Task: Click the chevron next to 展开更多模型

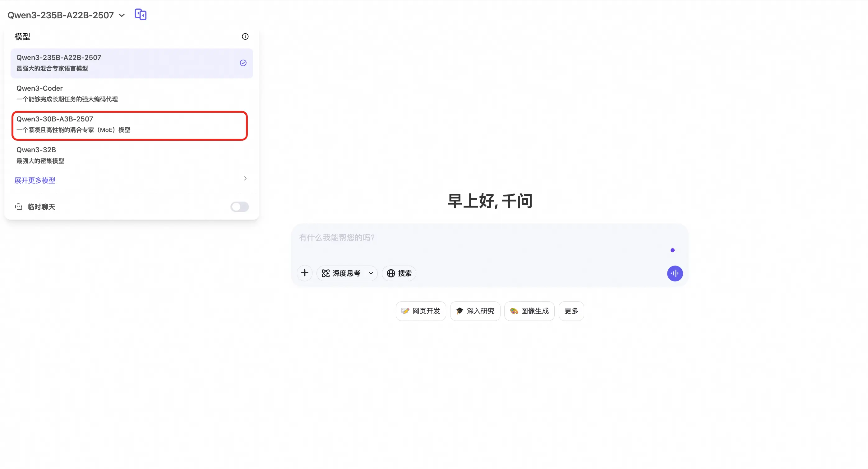Action: 245,179
